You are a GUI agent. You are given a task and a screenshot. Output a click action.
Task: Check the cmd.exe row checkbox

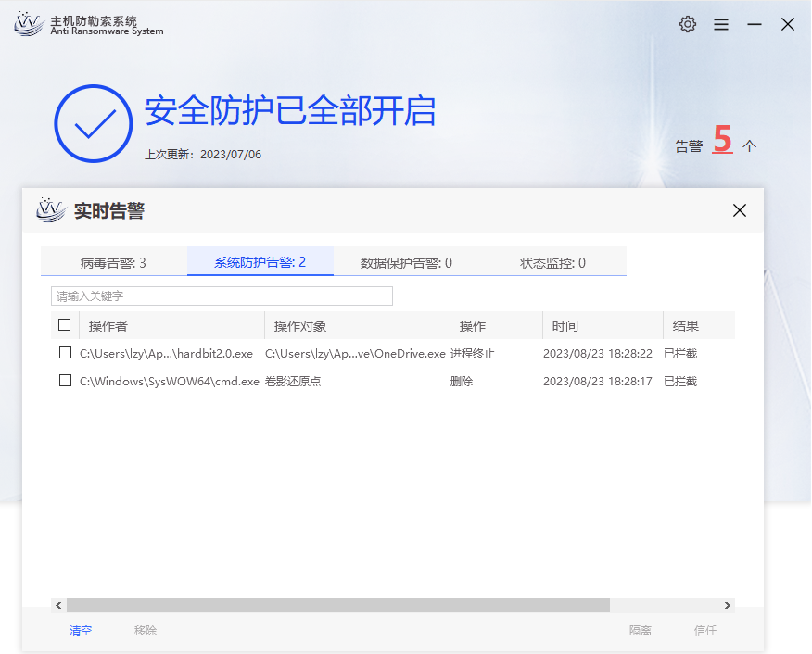pyautogui.click(x=65, y=381)
